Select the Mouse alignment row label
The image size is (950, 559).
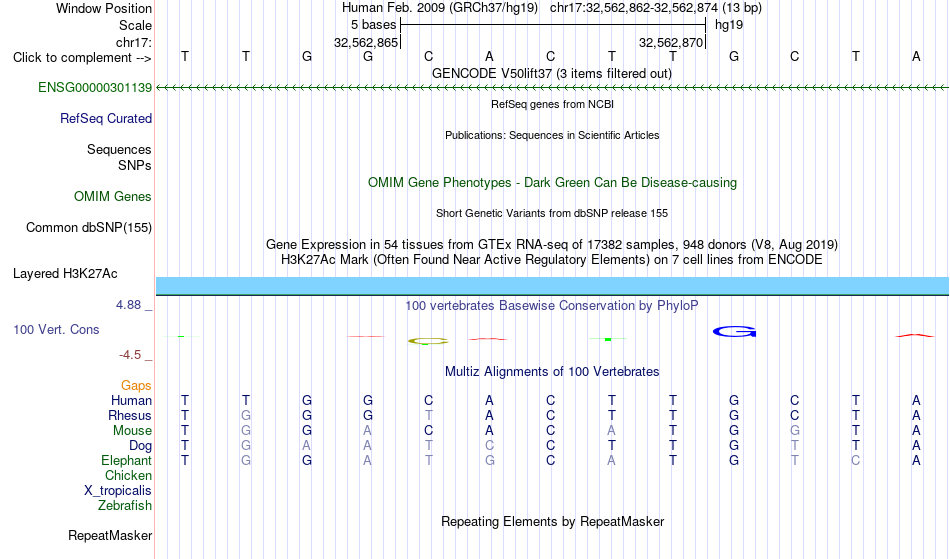(x=133, y=431)
